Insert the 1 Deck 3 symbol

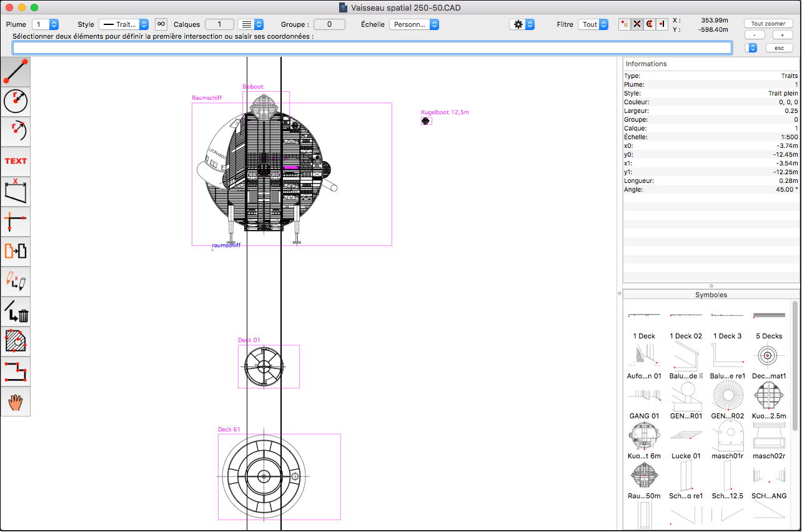[x=728, y=321]
